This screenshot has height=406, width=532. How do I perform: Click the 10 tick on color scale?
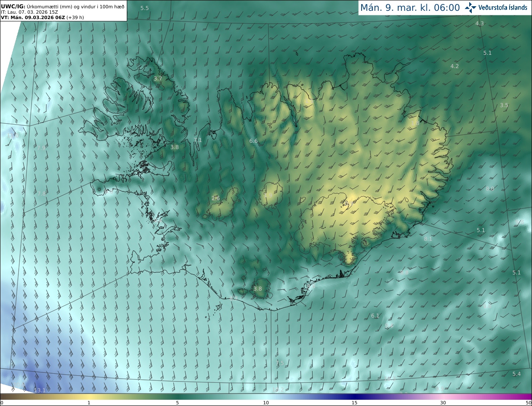[x=266, y=403]
